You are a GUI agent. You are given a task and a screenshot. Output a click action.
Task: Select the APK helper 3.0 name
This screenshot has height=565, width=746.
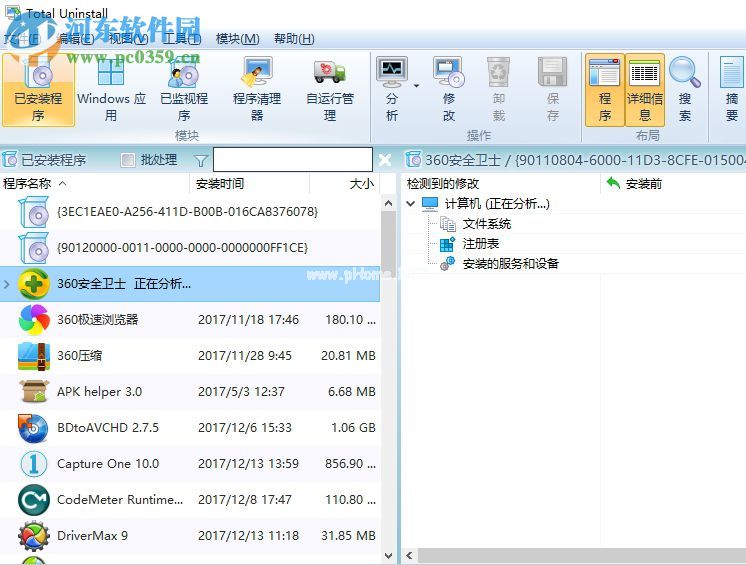99,392
